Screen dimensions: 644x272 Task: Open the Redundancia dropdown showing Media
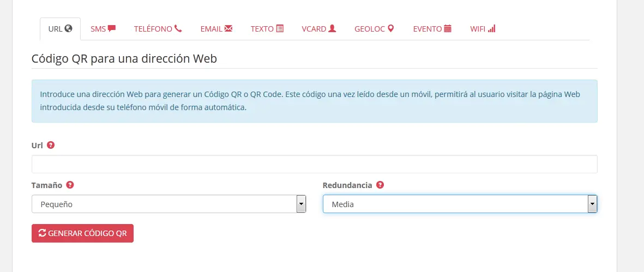click(x=460, y=204)
